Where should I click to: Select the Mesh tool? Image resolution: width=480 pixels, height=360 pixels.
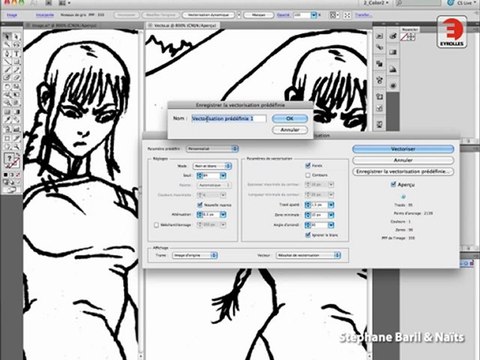coord(7,111)
